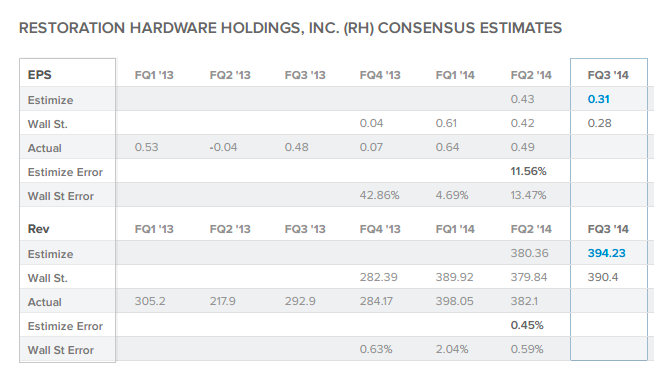
Task: Click the Estimize revenue estimate 394.23
Action: [606, 253]
